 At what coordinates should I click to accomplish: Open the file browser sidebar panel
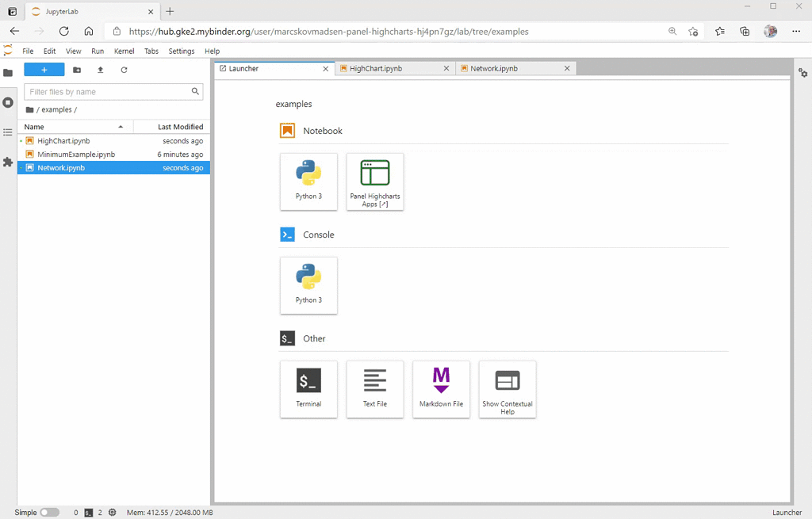click(8, 71)
